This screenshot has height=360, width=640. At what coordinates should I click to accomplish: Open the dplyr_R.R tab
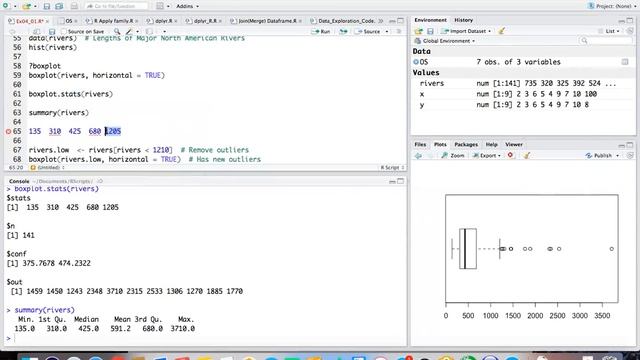point(203,21)
